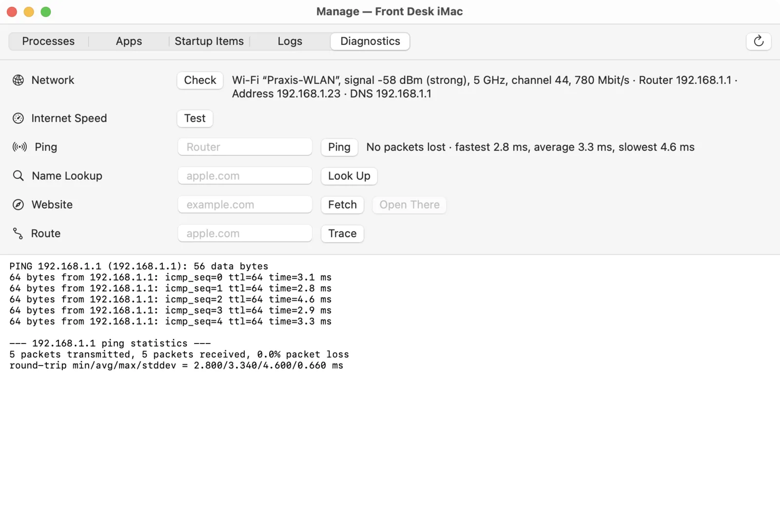Click the Ping signal-waves icon
This screenshot has width=780, height=532.
19,147
